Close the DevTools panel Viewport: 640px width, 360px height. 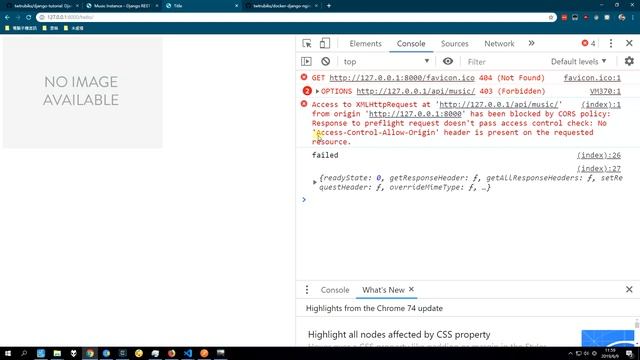(x=629, y=43)
